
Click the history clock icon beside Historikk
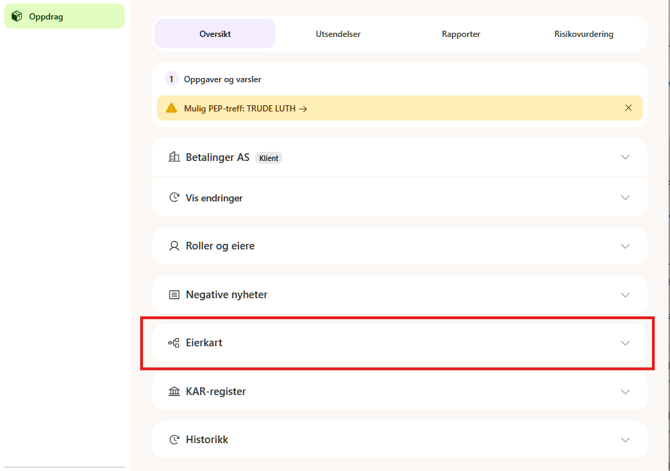pos(174,439)
